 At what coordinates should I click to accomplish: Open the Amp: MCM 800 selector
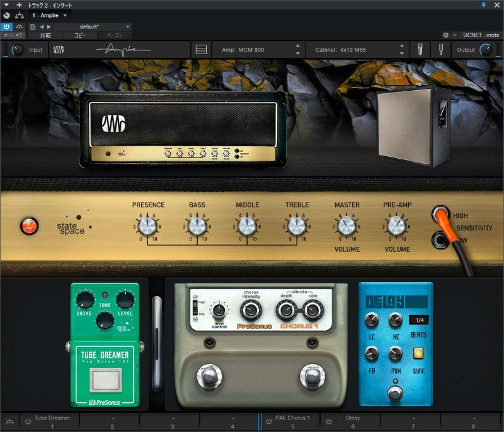click(x=258, y=50)
